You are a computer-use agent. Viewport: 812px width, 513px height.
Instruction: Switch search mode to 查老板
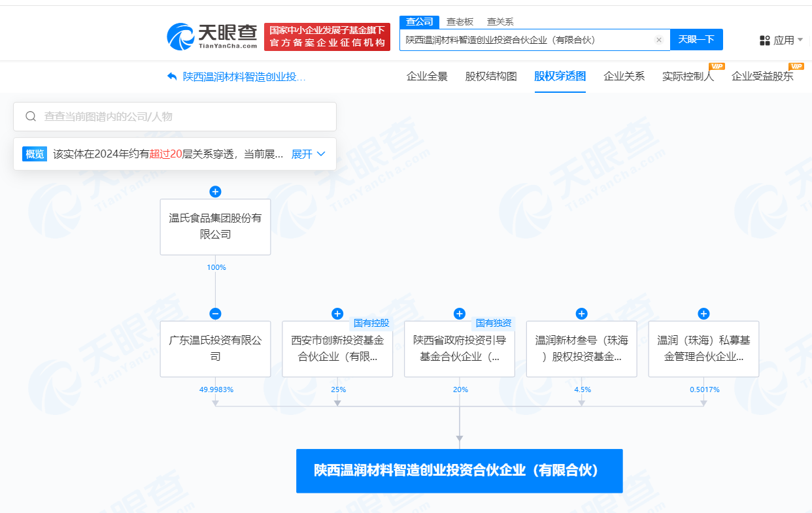(460, 22)
